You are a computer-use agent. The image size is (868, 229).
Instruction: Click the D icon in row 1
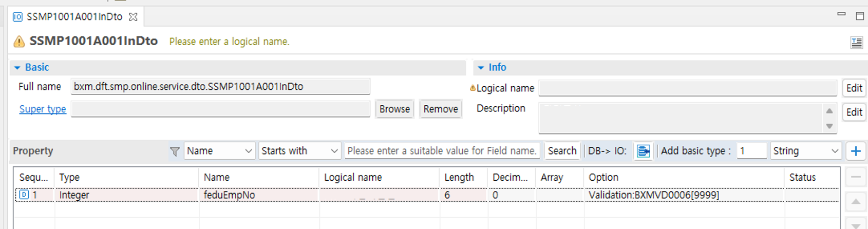tap(24, 195)
